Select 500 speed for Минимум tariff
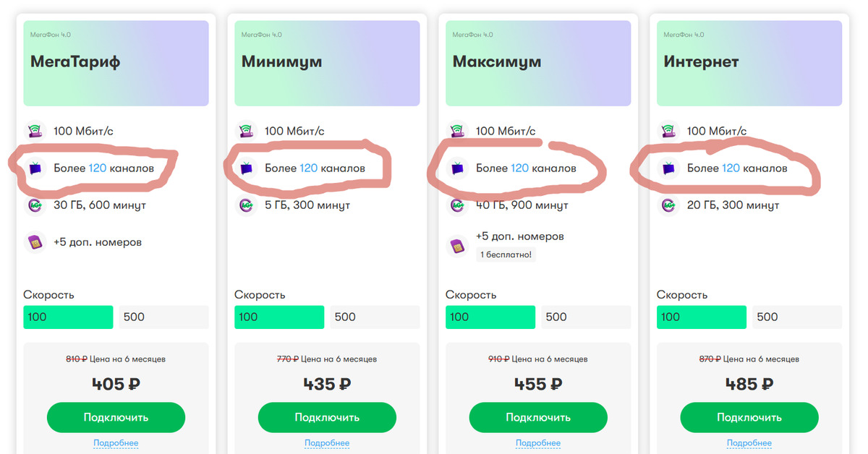Viewport: 868px width, 454px height. point(375,317)
